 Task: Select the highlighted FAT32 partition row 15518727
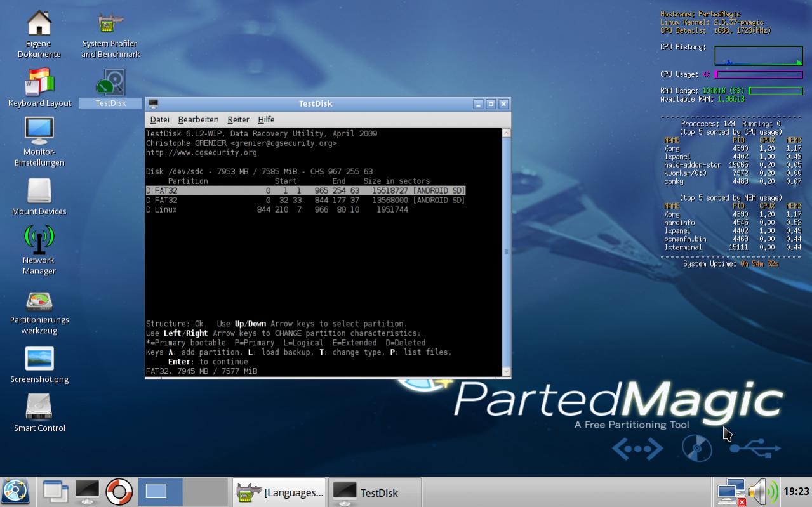pyautogui.click(x=305, y=190)
